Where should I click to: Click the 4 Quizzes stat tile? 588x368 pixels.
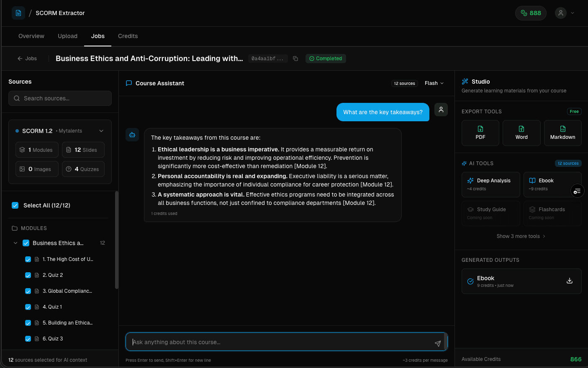click(x=83, y=169)
